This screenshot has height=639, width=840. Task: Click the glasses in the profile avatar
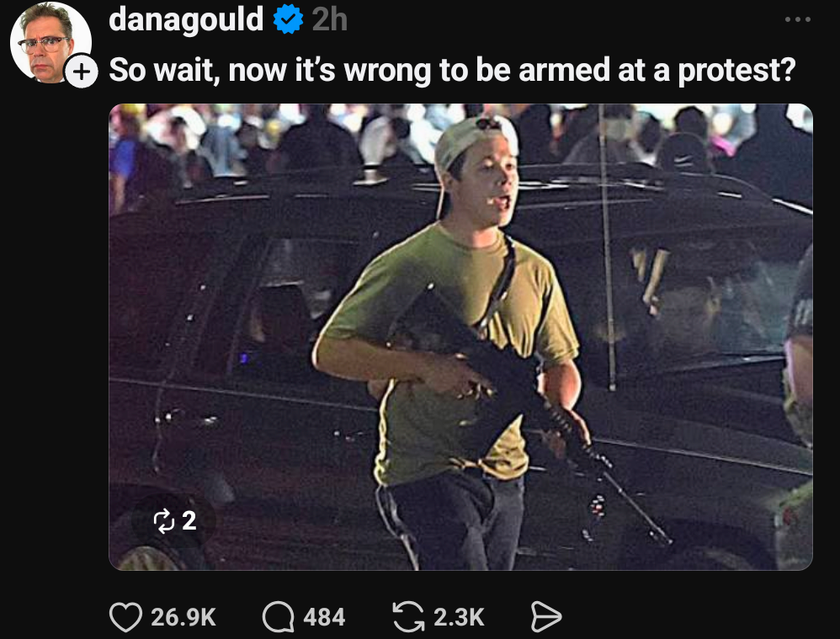(44, 44)
